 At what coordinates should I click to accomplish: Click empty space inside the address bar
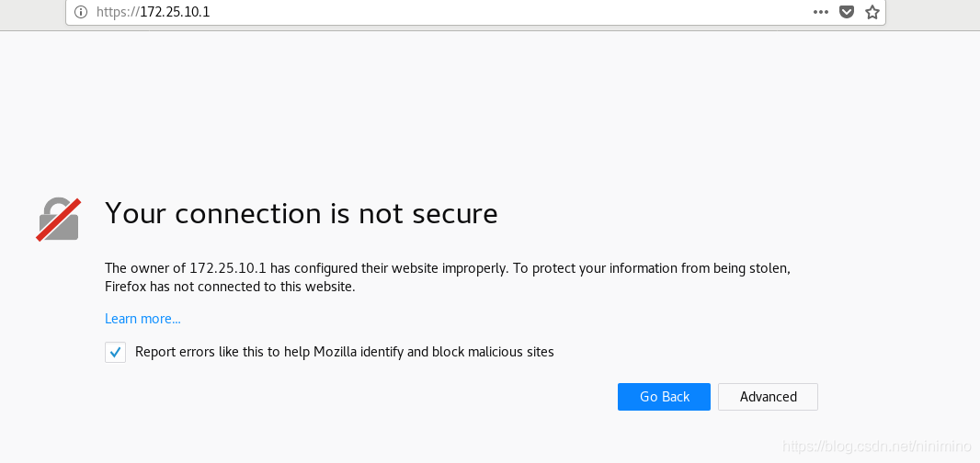tap(506, 13)
